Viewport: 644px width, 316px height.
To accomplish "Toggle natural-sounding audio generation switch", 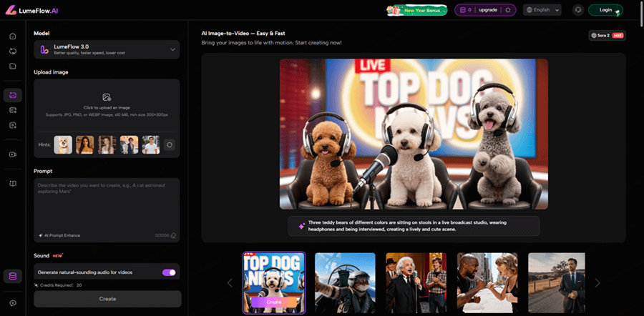I will [x=170, y=272].
